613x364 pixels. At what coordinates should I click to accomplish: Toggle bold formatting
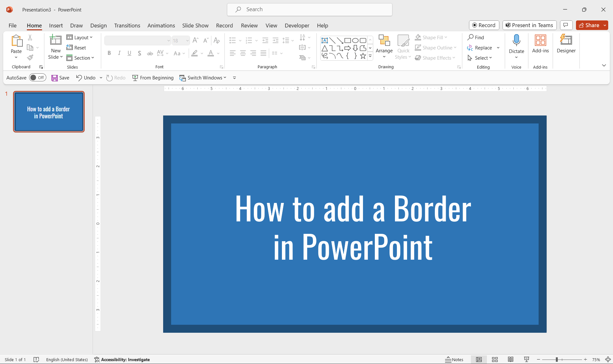coord(109,53)
